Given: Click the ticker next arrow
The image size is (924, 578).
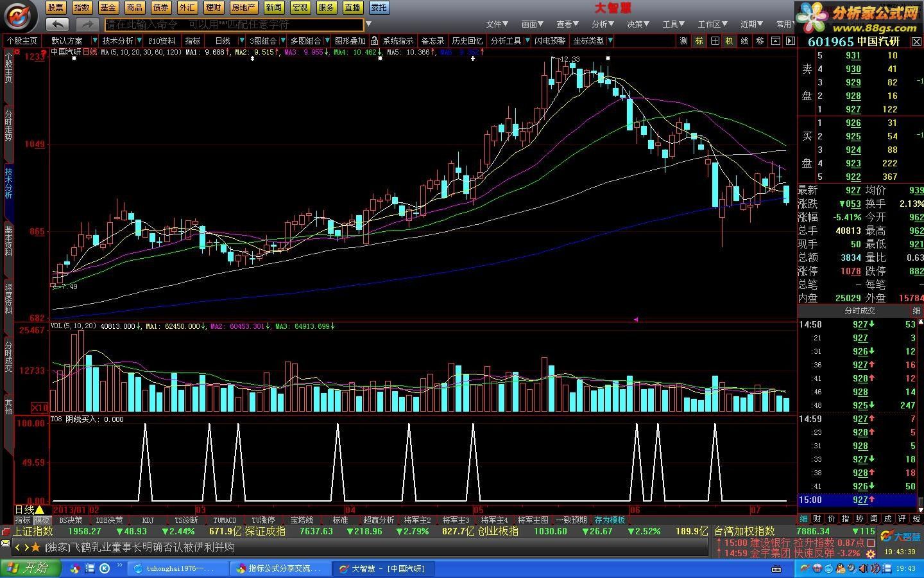Looking at the screenshot, I should (26, 547).
